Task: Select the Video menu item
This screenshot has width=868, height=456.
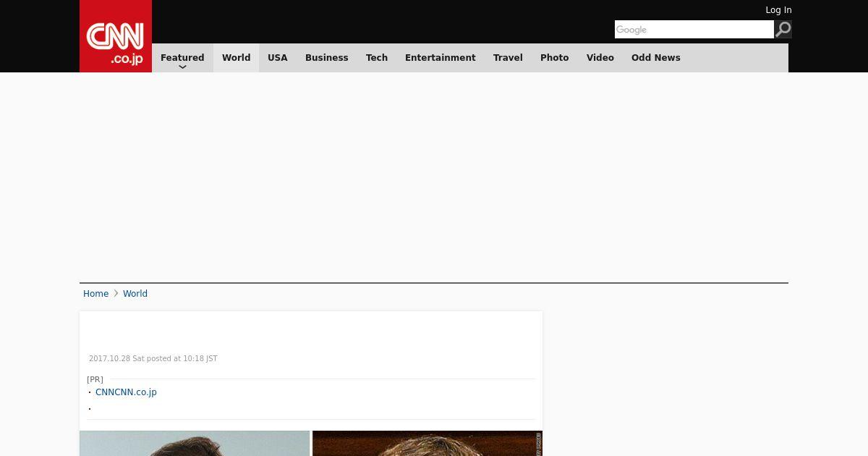Action: [x=600, y=58]
